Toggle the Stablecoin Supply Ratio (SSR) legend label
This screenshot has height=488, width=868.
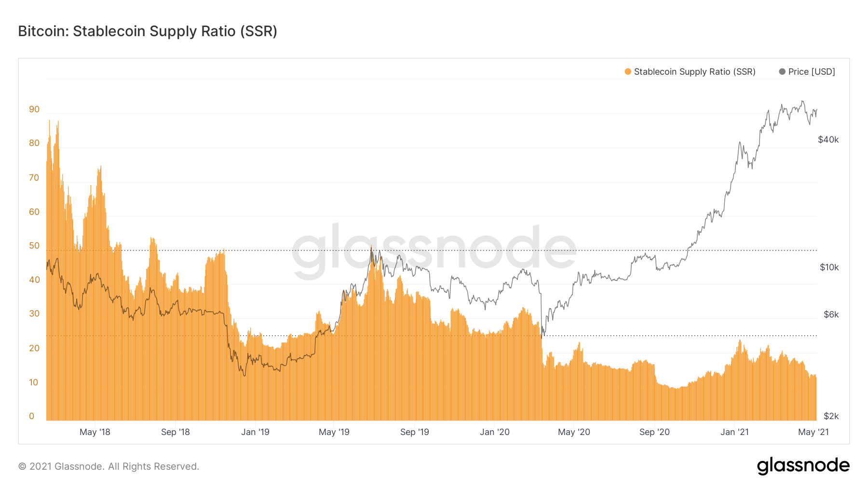click(694, 72)
